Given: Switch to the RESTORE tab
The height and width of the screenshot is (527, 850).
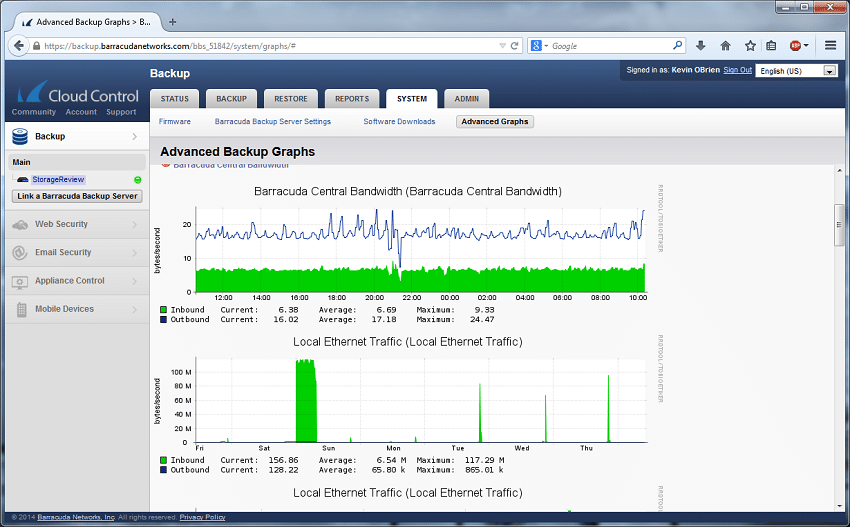Looking at the screenshot, I should tap(291, 99).
